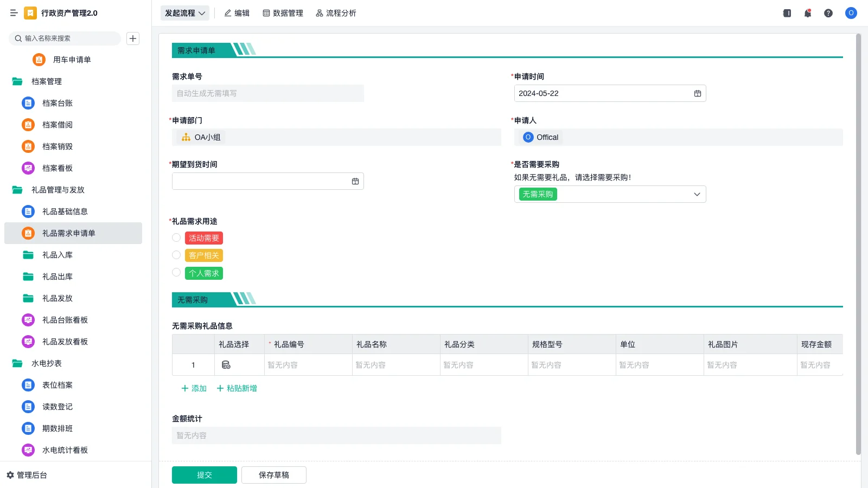The width and height of the screenshot is (868, 488).
Task: Click the 档案借阅 flow icon
Action: coord(28,125)
